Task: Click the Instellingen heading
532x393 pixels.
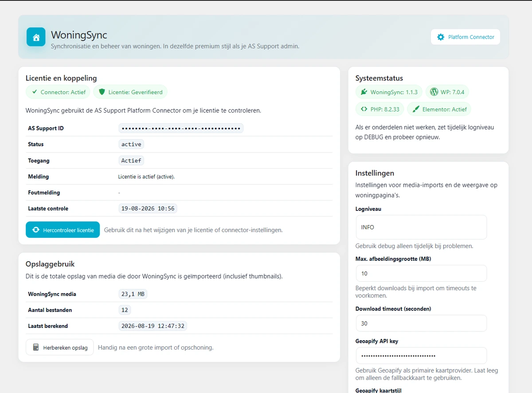Action: pos(375,173)
